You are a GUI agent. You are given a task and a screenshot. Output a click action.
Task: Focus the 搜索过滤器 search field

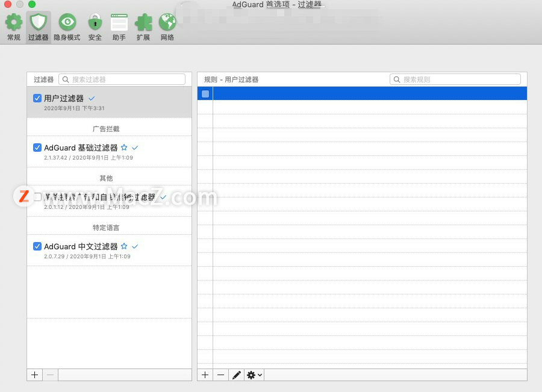[x=122, y=79]
